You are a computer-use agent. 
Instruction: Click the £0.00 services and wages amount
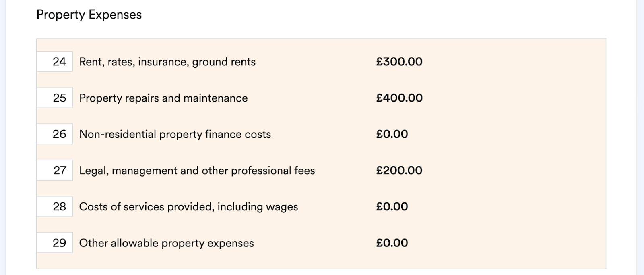[x=392, y=207]
